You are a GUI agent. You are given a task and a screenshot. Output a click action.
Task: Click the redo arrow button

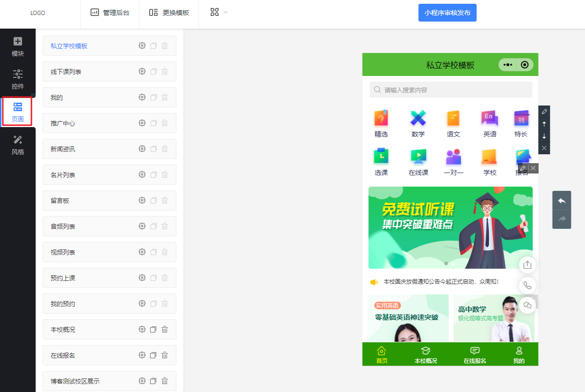tap(562, 219)
